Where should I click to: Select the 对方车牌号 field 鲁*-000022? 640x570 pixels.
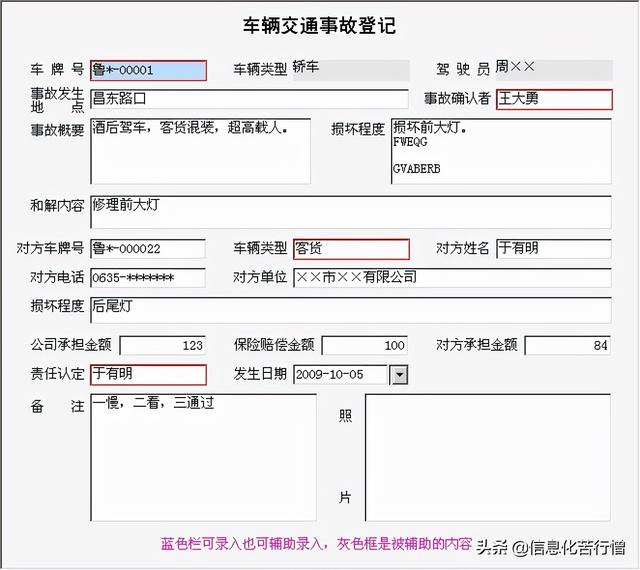[148, 249]
